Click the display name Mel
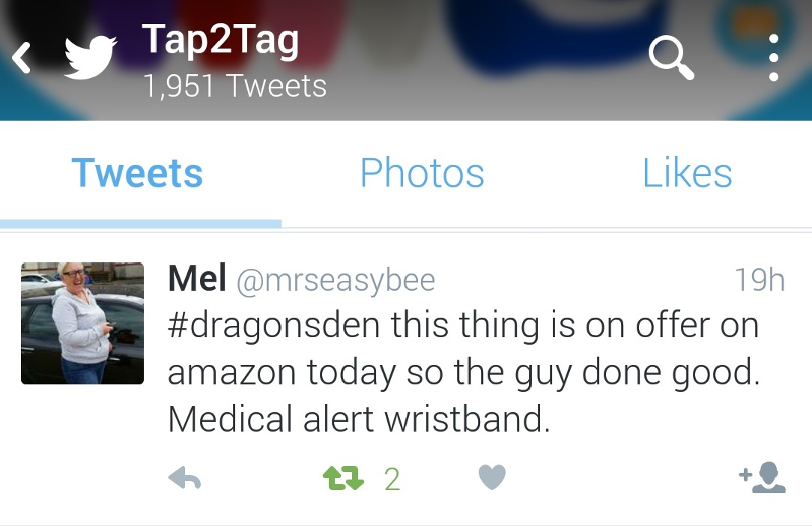 [197, 278]
